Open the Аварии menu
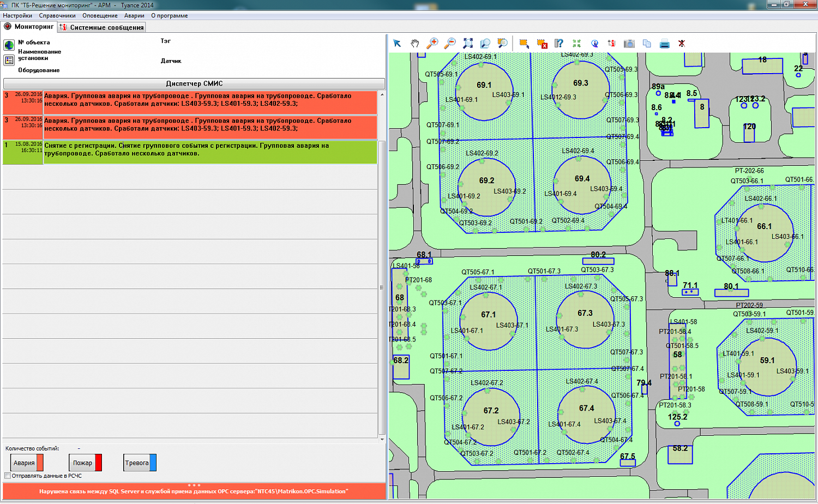Viewport: 818px width, 504px height. [x=134, y=15]
